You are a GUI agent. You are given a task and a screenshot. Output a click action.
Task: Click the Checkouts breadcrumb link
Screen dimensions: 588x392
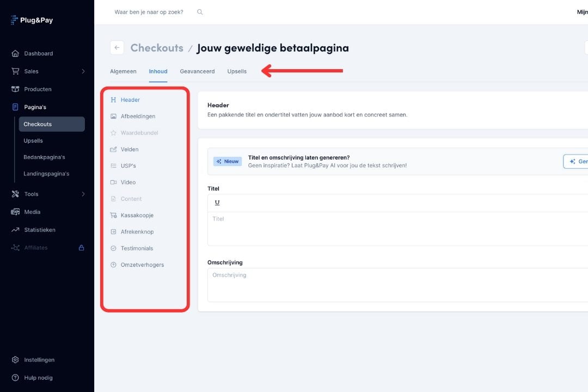[157, 48]
